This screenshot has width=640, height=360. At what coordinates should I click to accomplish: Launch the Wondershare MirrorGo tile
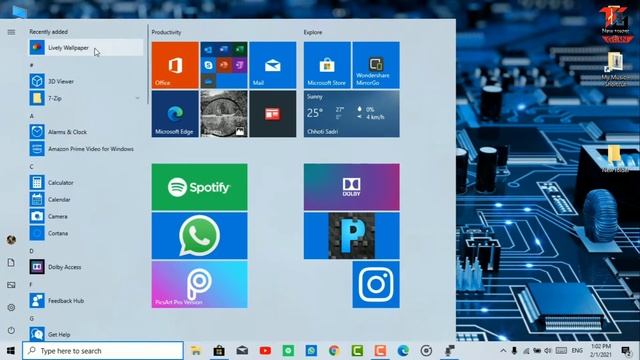tap(376, 65)
